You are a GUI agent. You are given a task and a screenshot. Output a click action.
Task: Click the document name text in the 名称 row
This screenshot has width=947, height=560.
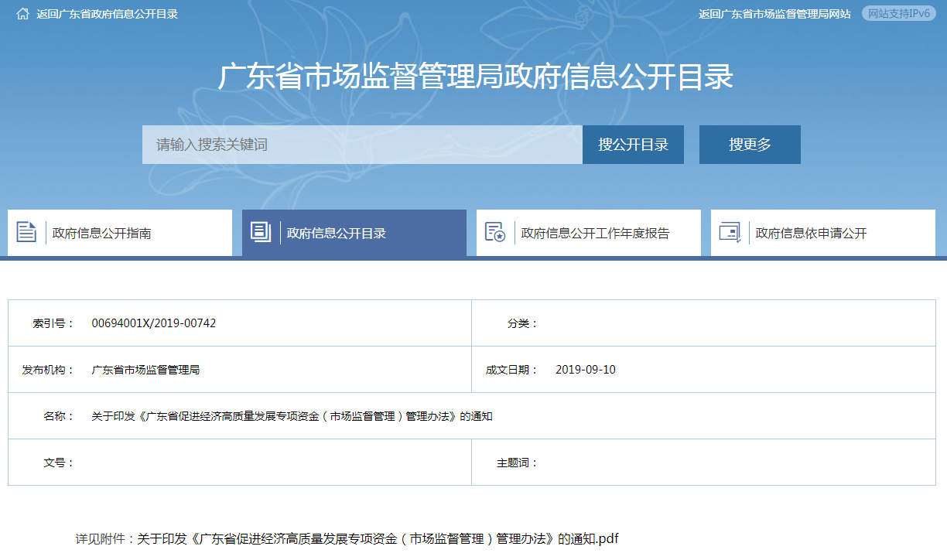click(292, 416)
